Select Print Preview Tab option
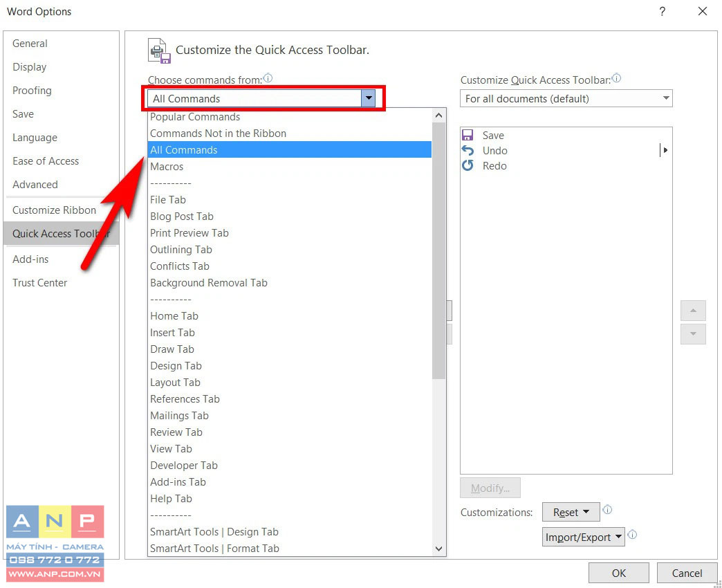This screenshot has width=722, height=588. coord(290,233)
